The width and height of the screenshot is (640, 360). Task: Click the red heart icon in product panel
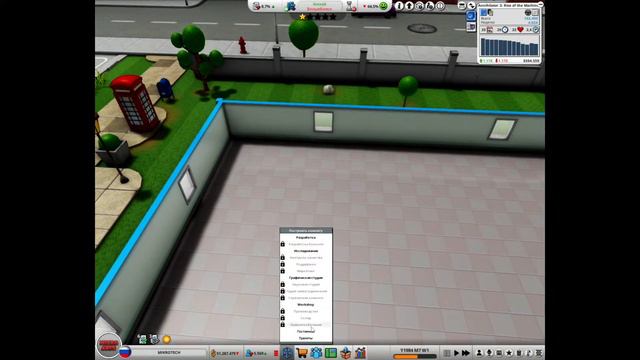point(520,30)
